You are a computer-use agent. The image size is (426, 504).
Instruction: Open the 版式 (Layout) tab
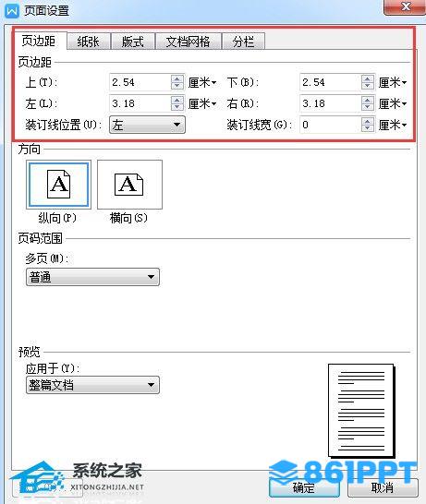(132, 42)
